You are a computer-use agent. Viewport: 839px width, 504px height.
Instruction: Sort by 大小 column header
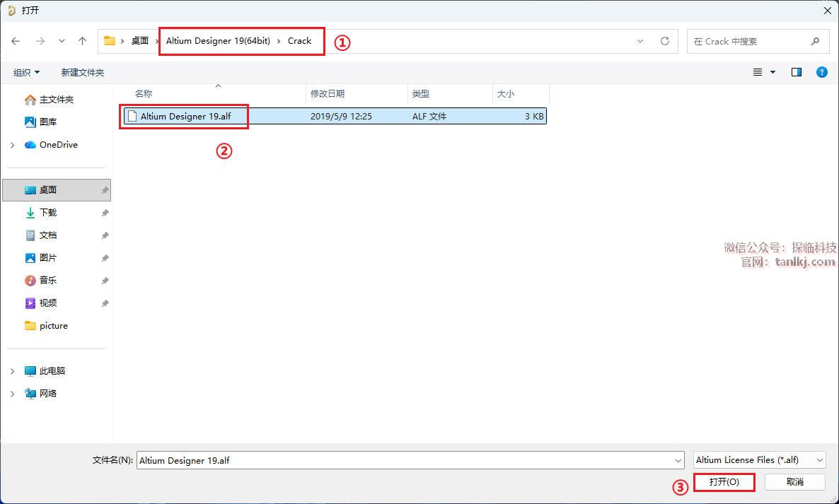click(x=506, y=93)
